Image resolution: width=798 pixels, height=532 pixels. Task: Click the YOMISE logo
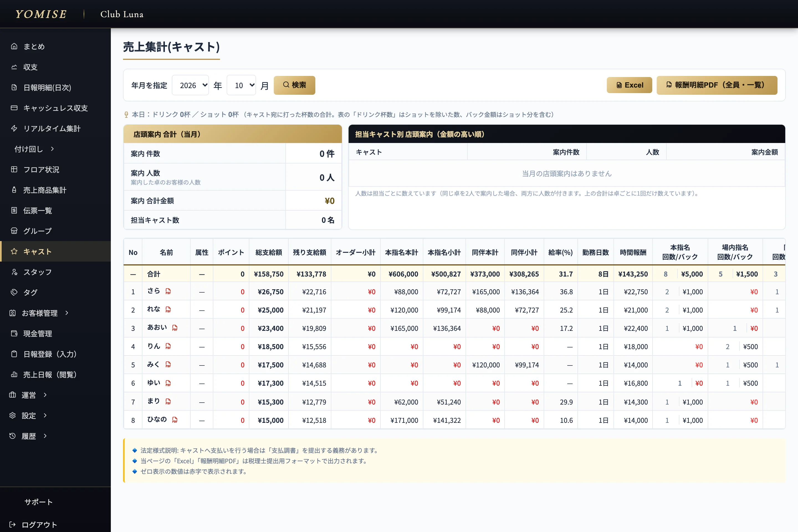click(x=41, y=14)
